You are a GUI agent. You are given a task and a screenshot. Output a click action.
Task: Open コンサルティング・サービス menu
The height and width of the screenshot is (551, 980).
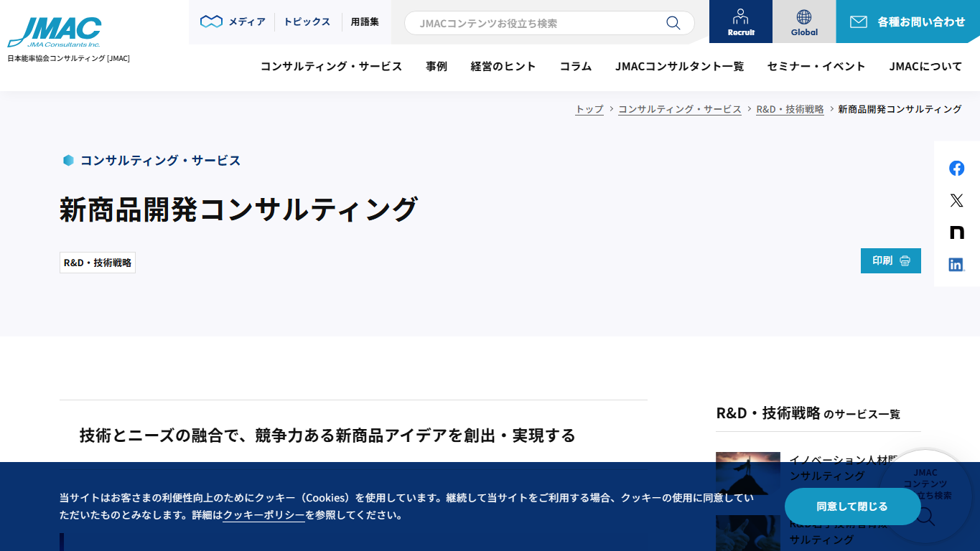(x=331, y=66)
